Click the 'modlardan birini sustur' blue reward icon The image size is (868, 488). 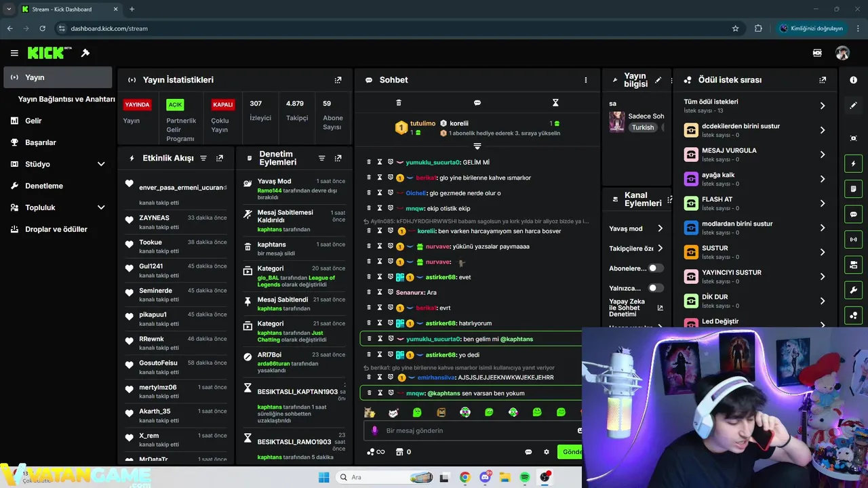[691, 228]
